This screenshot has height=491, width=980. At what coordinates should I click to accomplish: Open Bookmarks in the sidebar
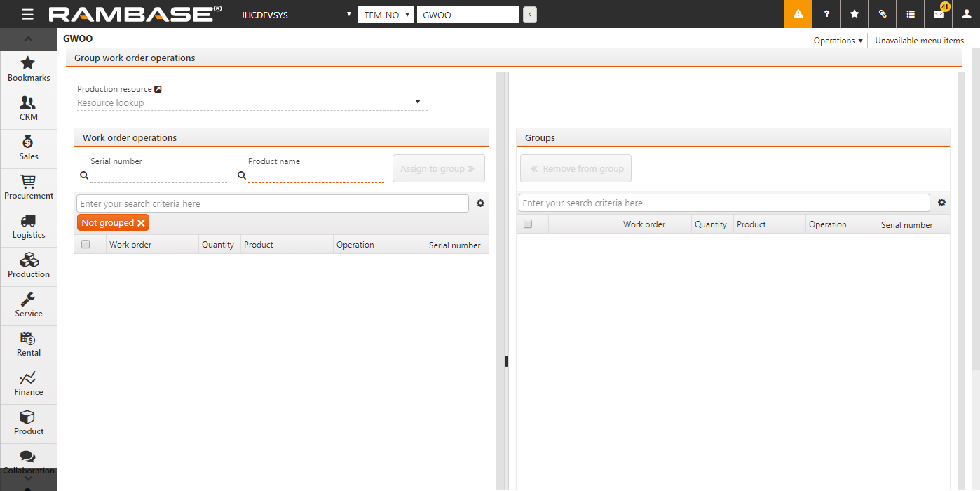pos(29,69)
